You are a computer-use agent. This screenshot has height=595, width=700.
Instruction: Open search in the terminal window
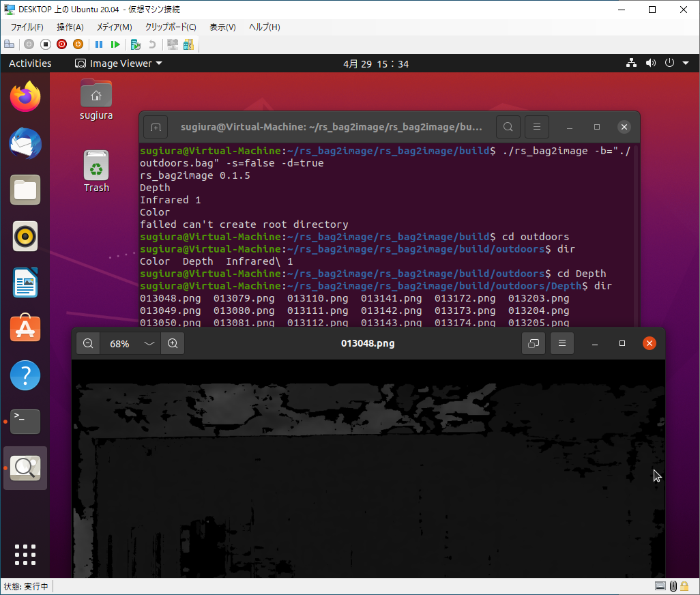tap(508, 127)
